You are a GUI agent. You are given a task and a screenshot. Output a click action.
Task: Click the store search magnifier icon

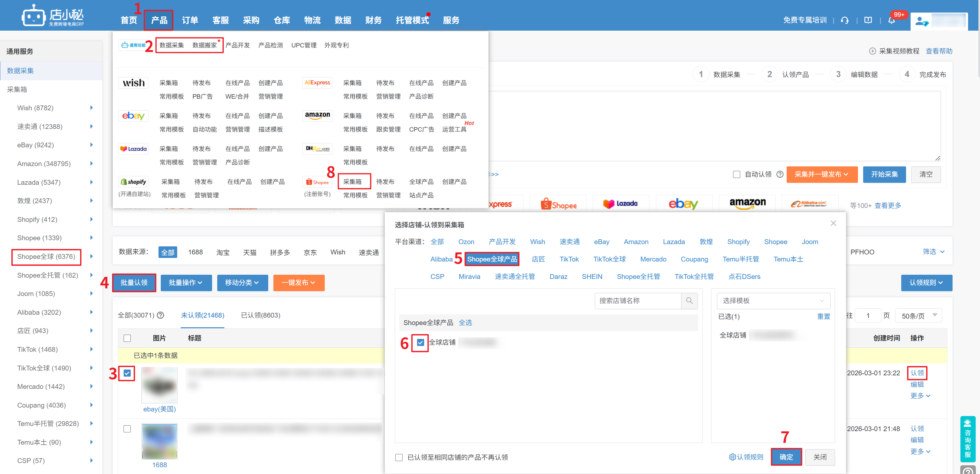coord(689,301)
